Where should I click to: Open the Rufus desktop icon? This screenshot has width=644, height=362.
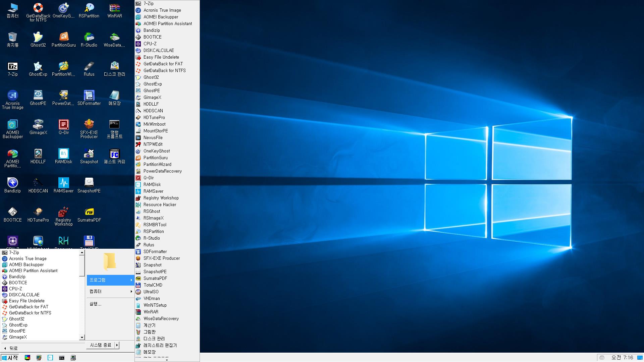89,68
